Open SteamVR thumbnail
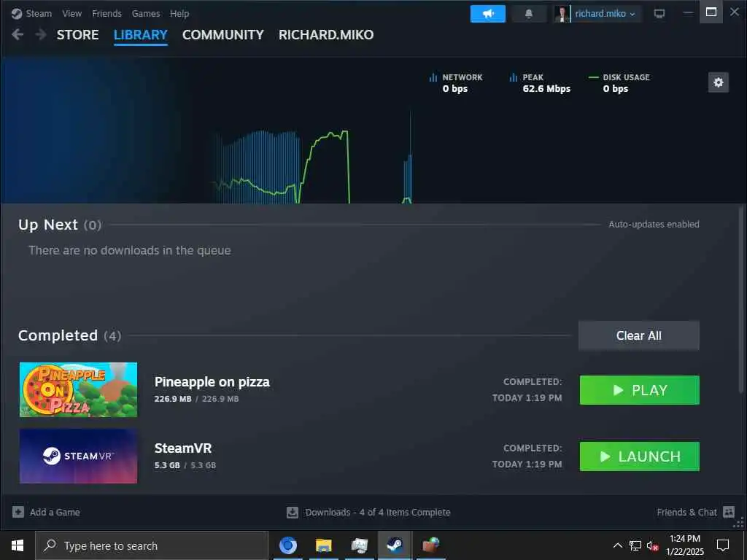Viewport: 747px width, 560px height. pyautogui.click(x=78, y=456)
